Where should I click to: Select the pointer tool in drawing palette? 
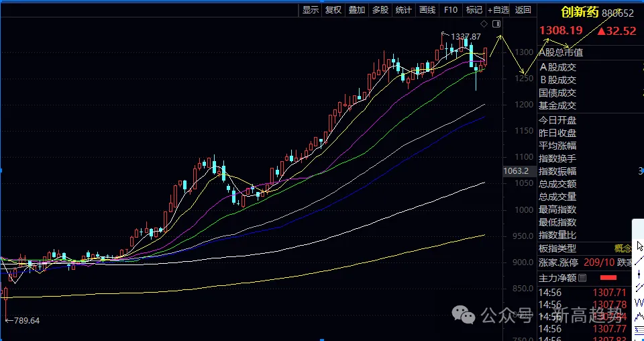click(x=639, y=246)
